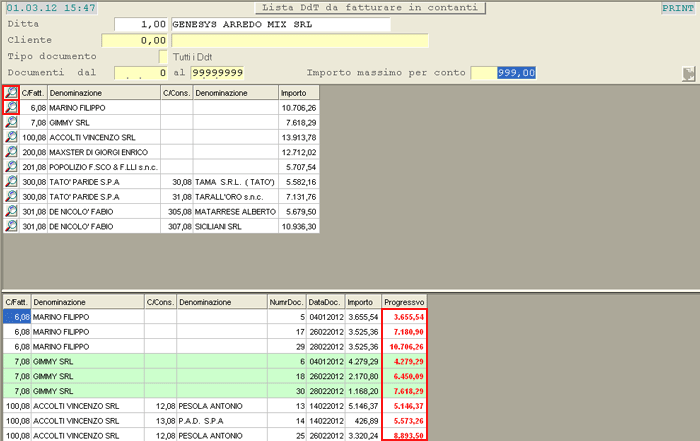Image resolution: width=700 pixels, height=441 pixels.
Task: Open details magnifier for MAXSTER DI GIORGI ENRICO
Action: (x=11, y=152)
